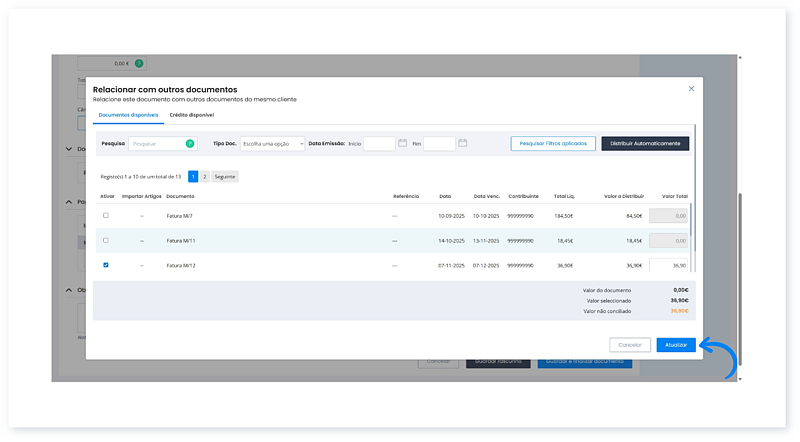The height and width of the screenshot is (442, 800).
Task: Confirm with the Atualizar button
Action: point(675,344)
